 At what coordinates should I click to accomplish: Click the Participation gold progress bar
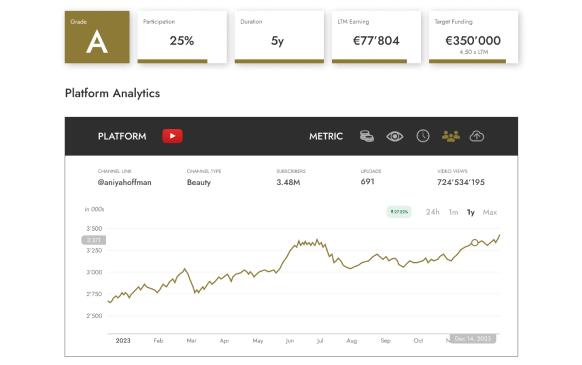pos(172,61)
